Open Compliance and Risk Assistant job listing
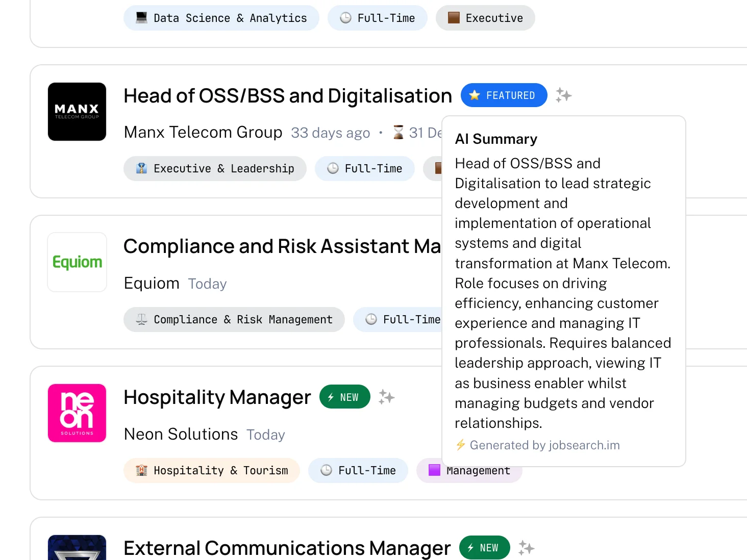The height and width of the screenshot is (560, 747). 282,246
